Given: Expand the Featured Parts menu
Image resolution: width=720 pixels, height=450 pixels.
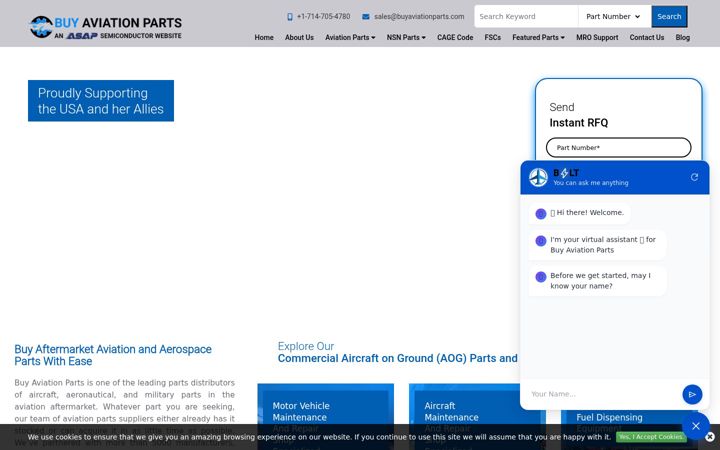Looking at the screenshot, I should coord(538,38).
